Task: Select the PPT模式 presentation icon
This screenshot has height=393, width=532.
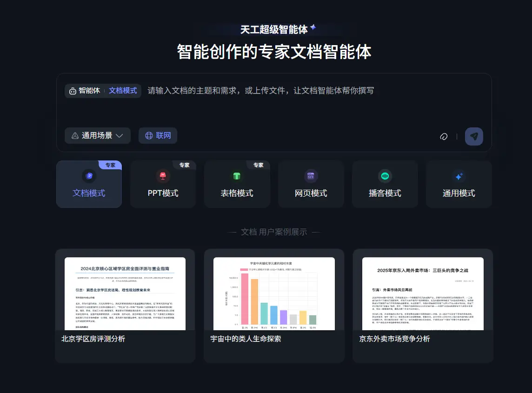Action: pos(163,176)
